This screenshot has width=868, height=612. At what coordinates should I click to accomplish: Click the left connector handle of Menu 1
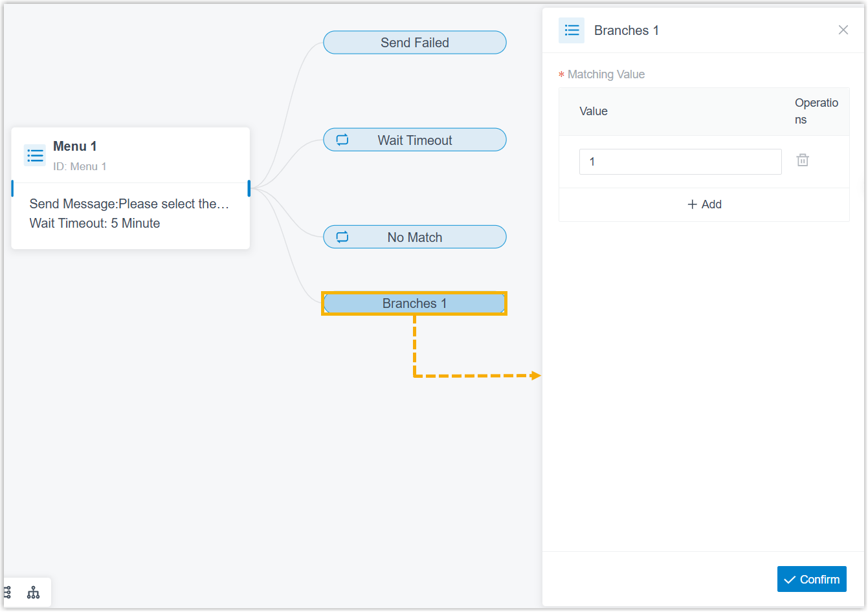pyautogui.click(x=12, y=188)
